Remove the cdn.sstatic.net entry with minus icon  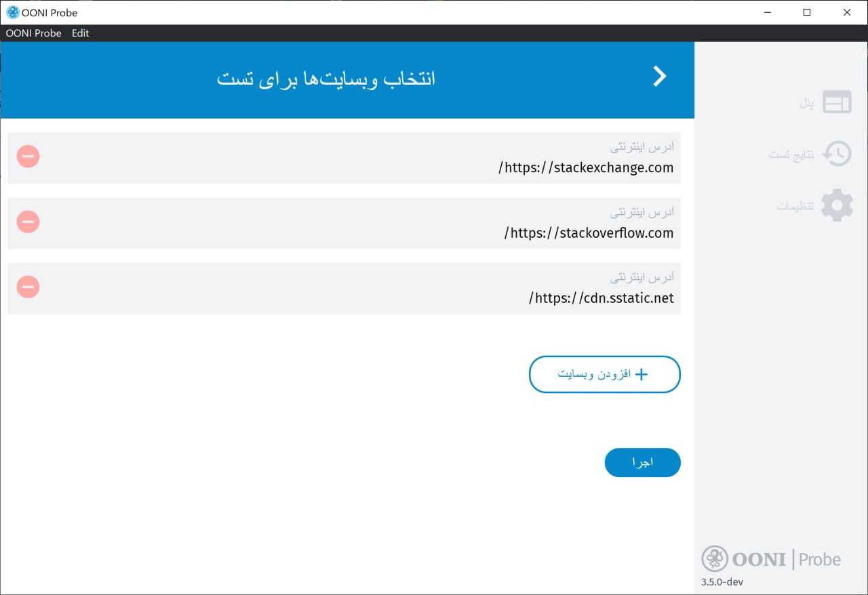tap(28, 287)
